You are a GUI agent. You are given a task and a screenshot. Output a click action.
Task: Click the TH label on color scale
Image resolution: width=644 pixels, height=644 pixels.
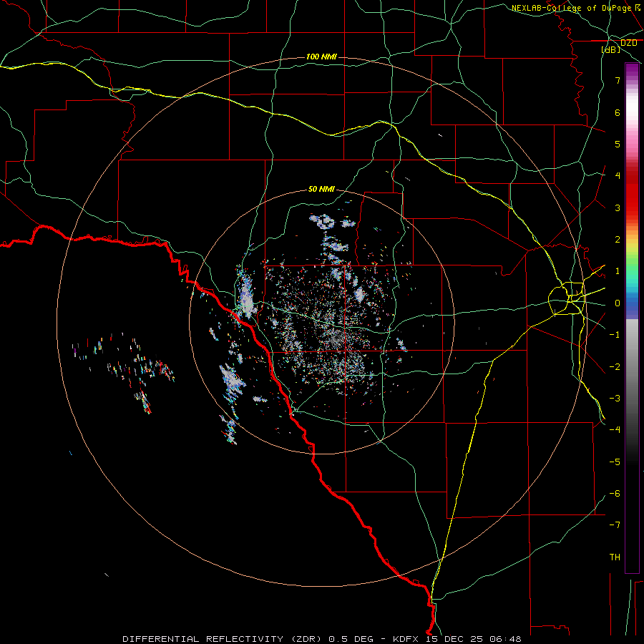(615, 557)
